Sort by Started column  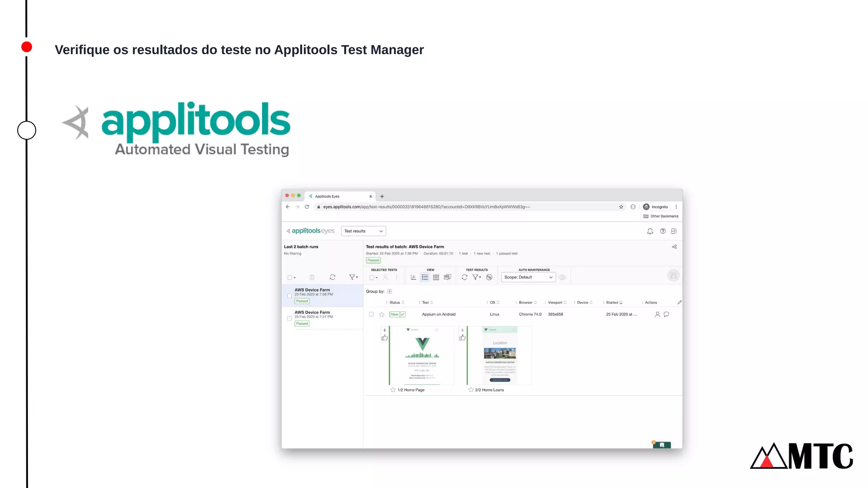[x=614, y=302]
